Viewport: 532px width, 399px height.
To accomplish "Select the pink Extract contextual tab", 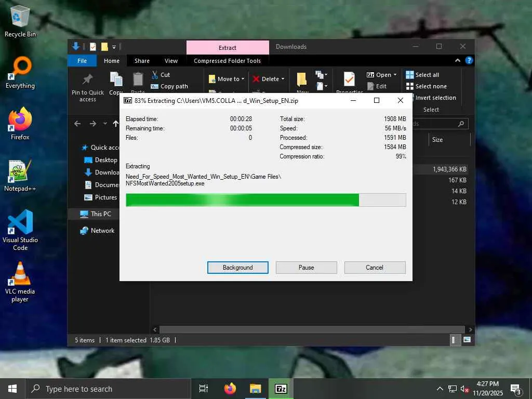I will [228, 47].
